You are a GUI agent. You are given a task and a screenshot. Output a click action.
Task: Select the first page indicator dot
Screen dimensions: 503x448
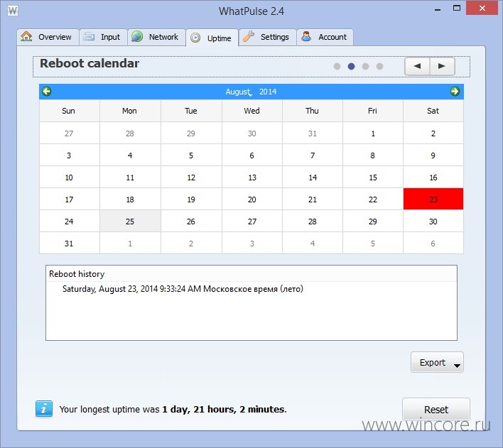click(337, 66)
